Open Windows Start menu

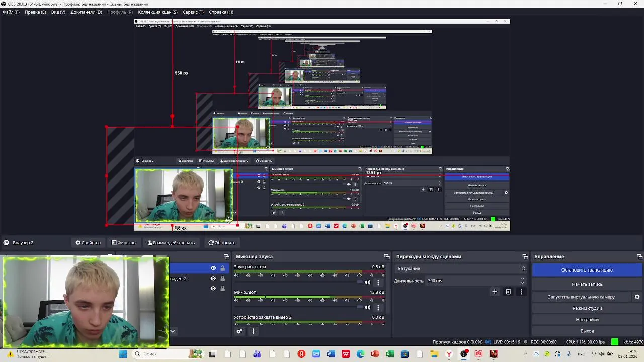tap(123, 354)
